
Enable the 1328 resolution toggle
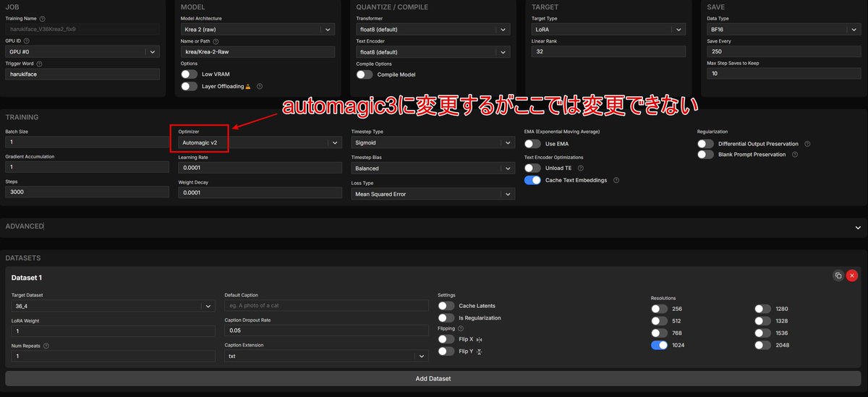(762, 321)
